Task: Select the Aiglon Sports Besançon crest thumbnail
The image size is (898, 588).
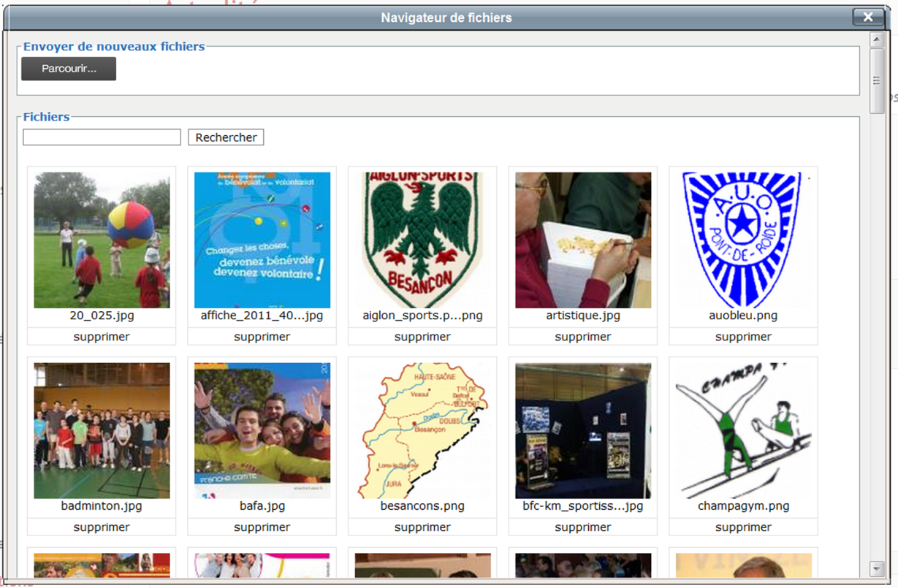Action: tap(422, 240)
